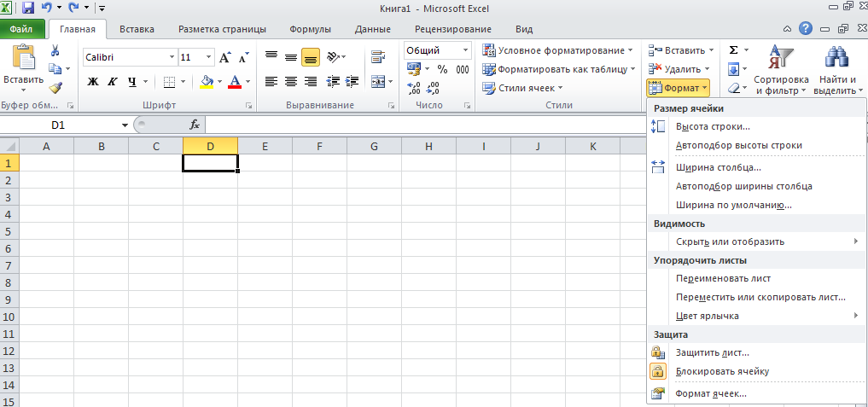The image size is (868, 407).
Task: Apply fill color with paint bucket icon
Action: tap(207, 82)
